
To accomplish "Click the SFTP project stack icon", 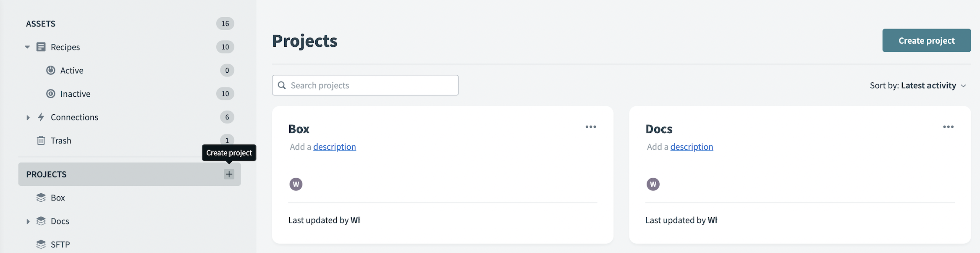I will [x=41, y=244].
